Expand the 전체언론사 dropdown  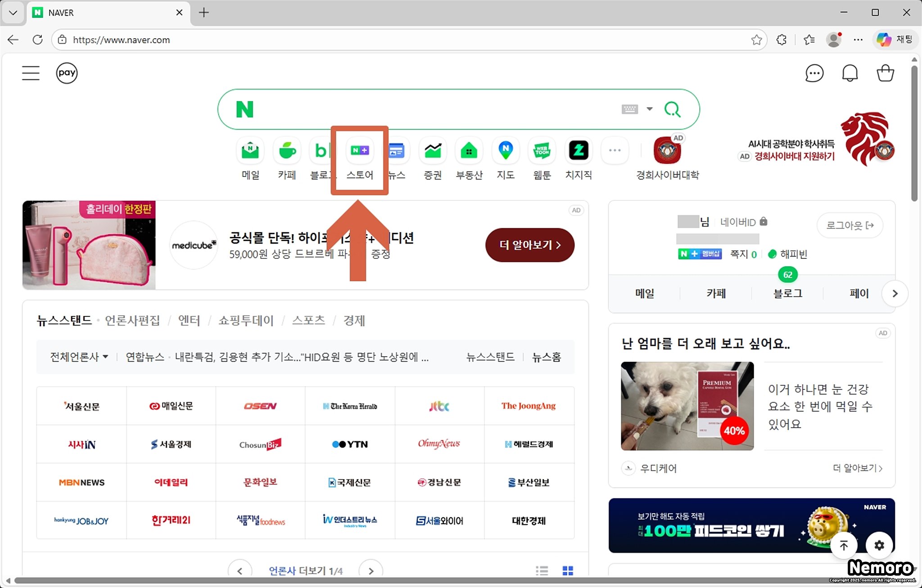[79, 357]
